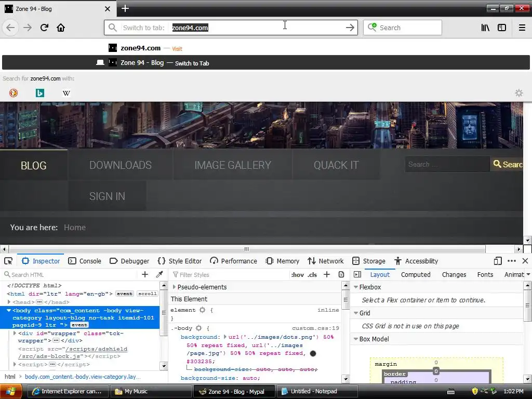The width and height of the screenshot is (532, 399).
Task: Click the event badge on body element
Action: pos(79,325)
